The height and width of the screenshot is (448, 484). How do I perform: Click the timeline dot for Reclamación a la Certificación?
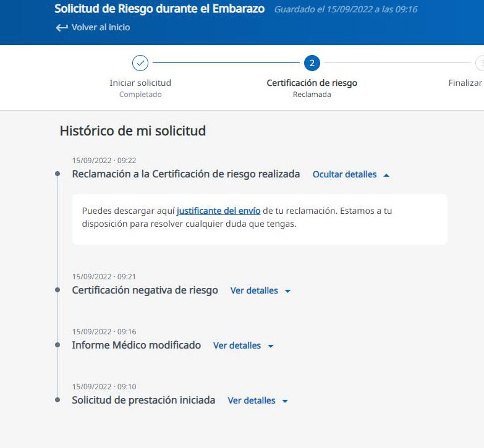coord(57,174)
